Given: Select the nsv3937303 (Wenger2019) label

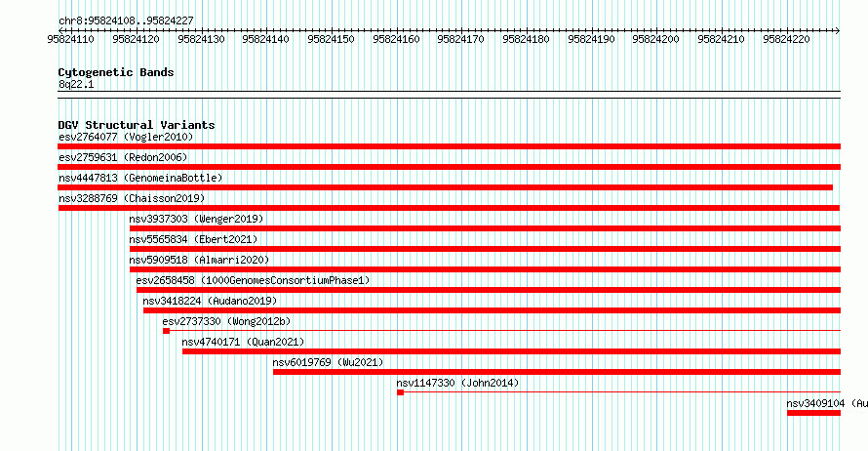Looking at the screenshot, I should [x=196, y=219].
